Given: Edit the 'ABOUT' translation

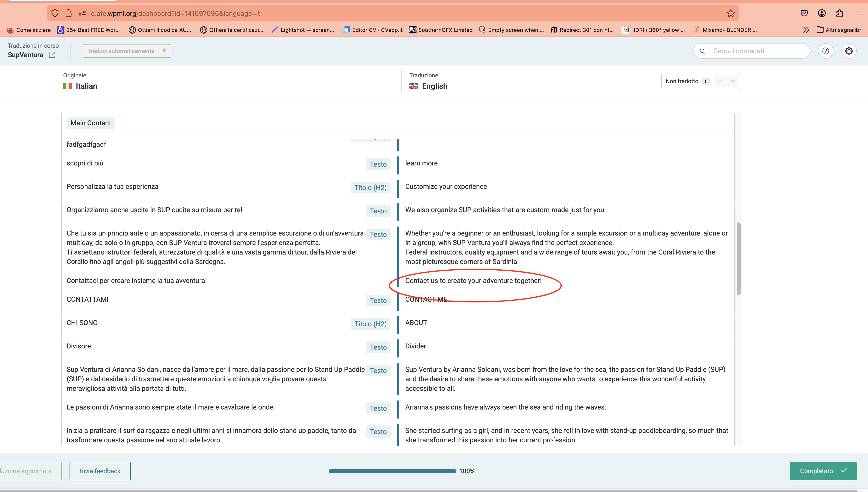Looking at the screenshot, I should 416,323.
